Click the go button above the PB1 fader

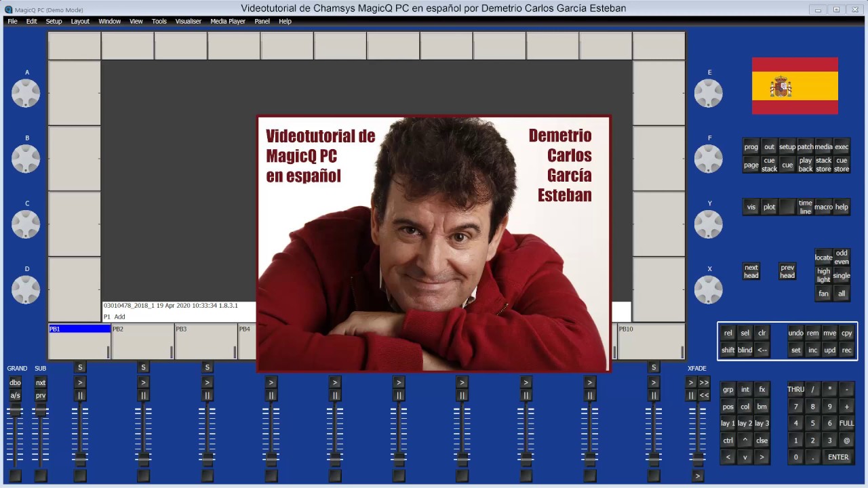80,383
